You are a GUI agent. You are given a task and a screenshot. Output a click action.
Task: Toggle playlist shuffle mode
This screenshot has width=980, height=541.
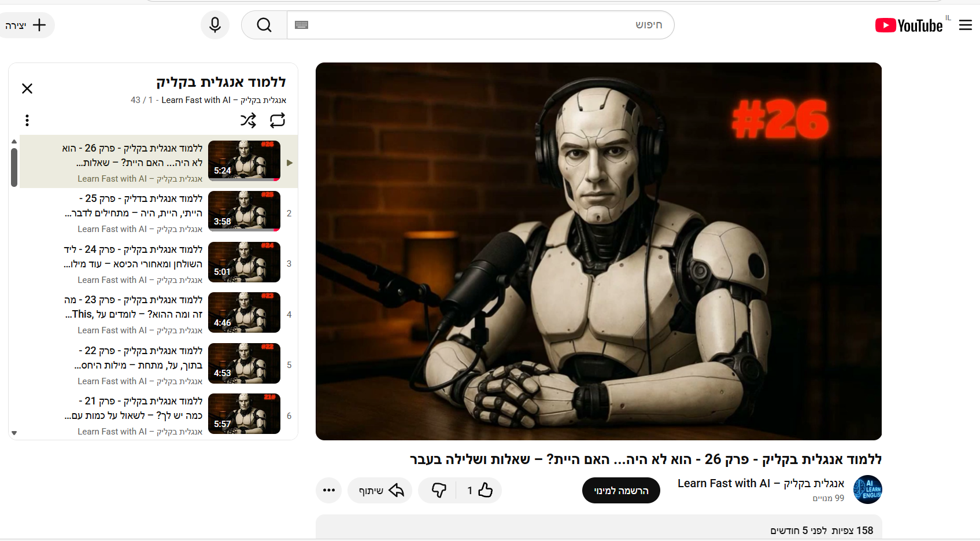point(248,120)
